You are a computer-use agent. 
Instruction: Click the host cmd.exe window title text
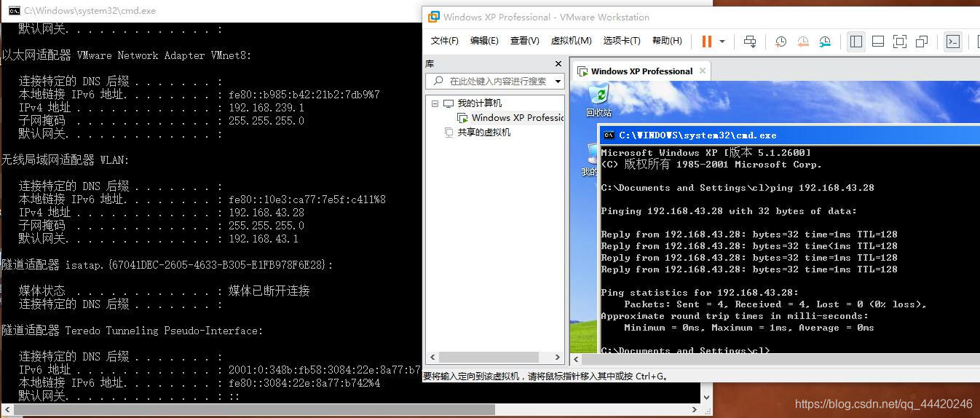90,11
